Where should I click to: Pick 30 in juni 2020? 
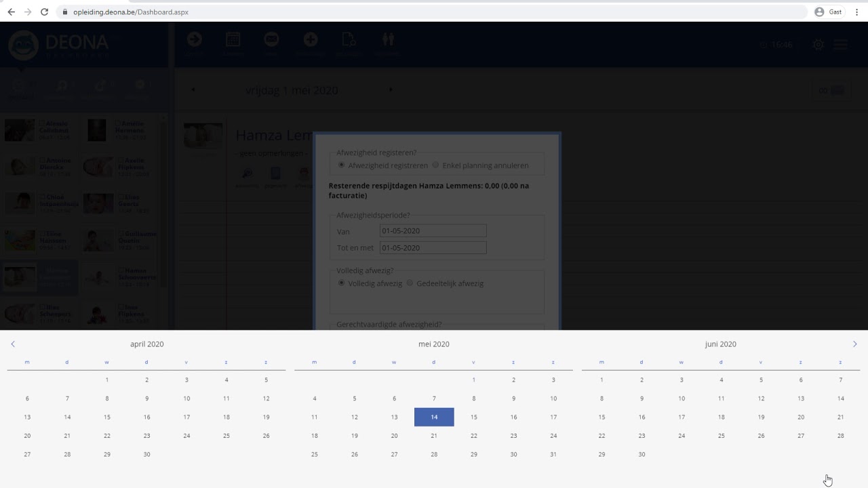pos(642,454)
